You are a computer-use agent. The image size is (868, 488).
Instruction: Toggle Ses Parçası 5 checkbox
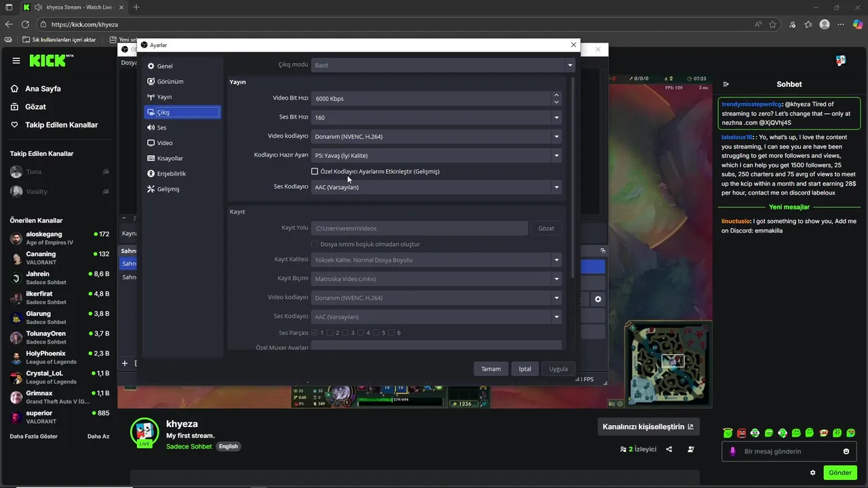376,333
